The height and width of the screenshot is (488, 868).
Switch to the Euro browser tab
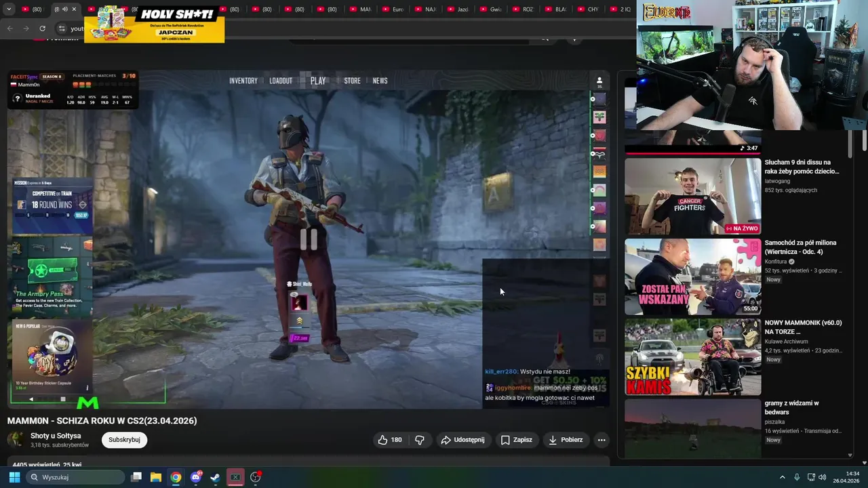pyautogui.click(x=395, y=9)
